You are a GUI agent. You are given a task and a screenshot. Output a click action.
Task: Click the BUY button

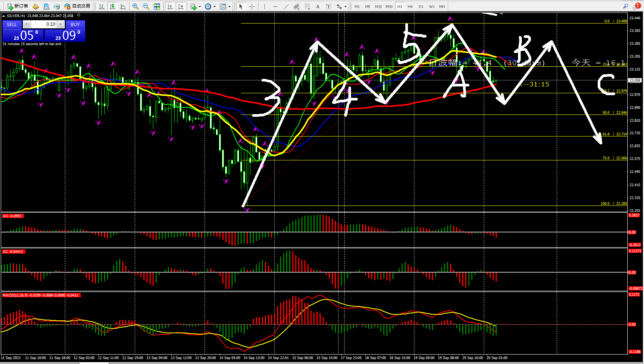click(75, 24)
